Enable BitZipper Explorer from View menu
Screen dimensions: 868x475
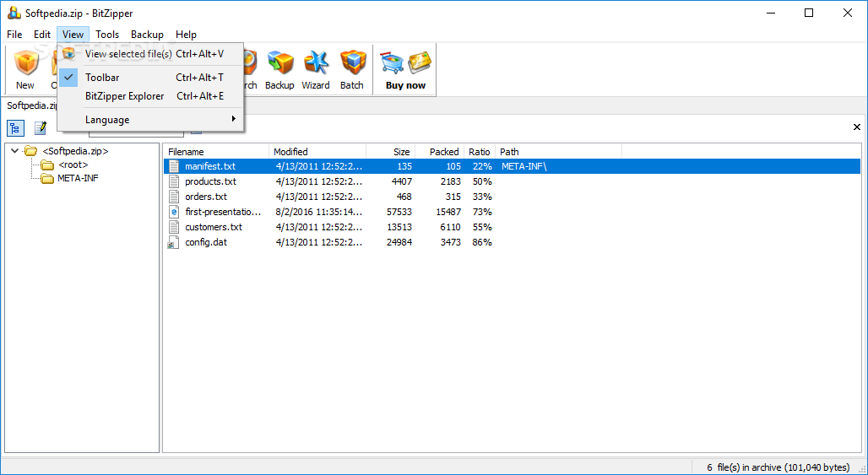click(150, 96)
